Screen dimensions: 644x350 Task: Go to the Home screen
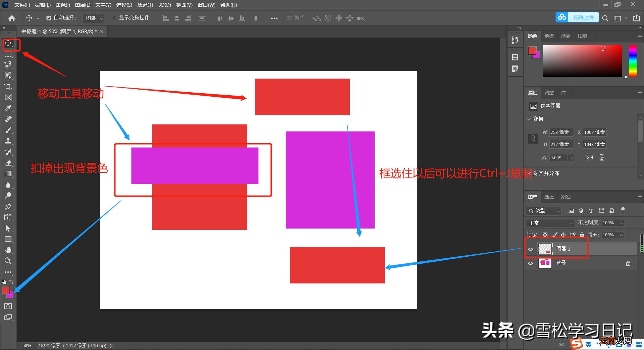(x=12, y=18)
